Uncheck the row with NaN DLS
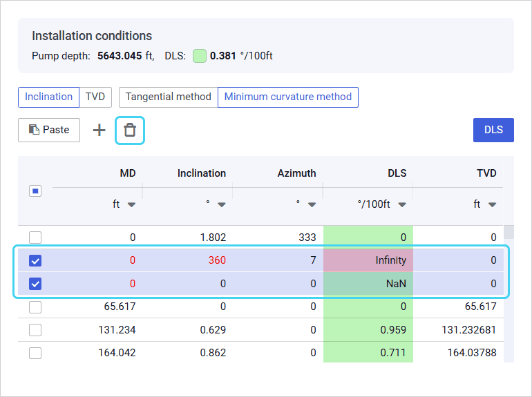This screenshot has height=397, width=532. 35,284
